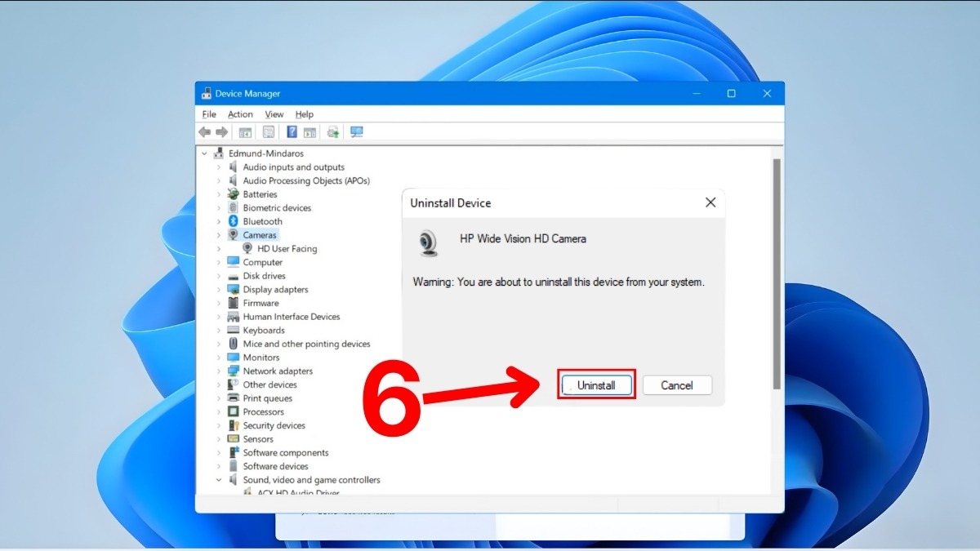Click the Security devices icon

coord(233,426)
